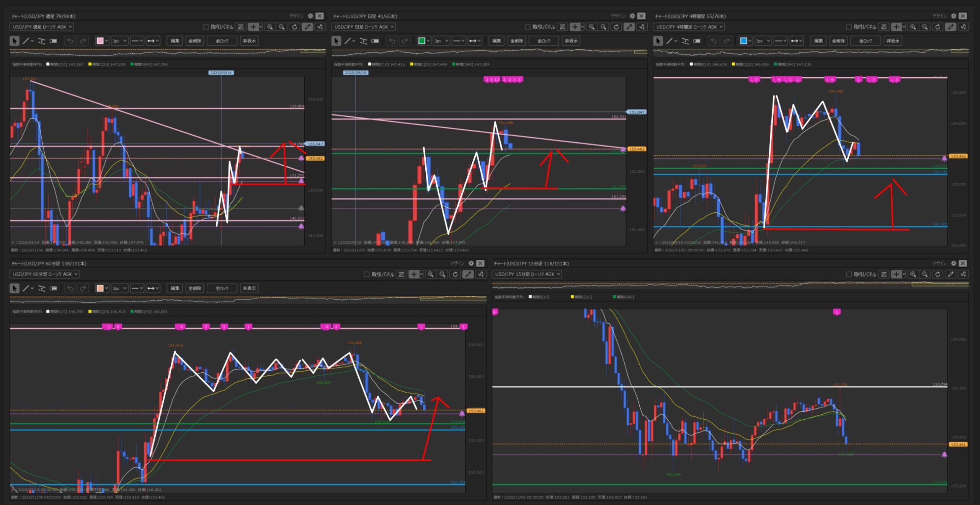980x505 pixels.
Task: Open USD/JPY 15分足 ローソク ASK dropdown
Action: click(527, 274)
